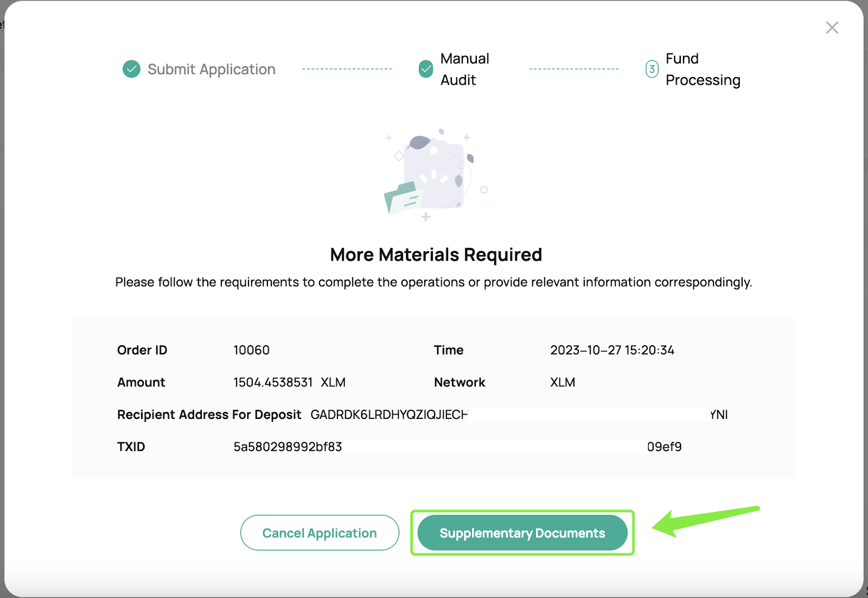The height and width of the screenshot is (598, 868).
Task: Click the step 3 circle icon
Action: coord(652,69)
